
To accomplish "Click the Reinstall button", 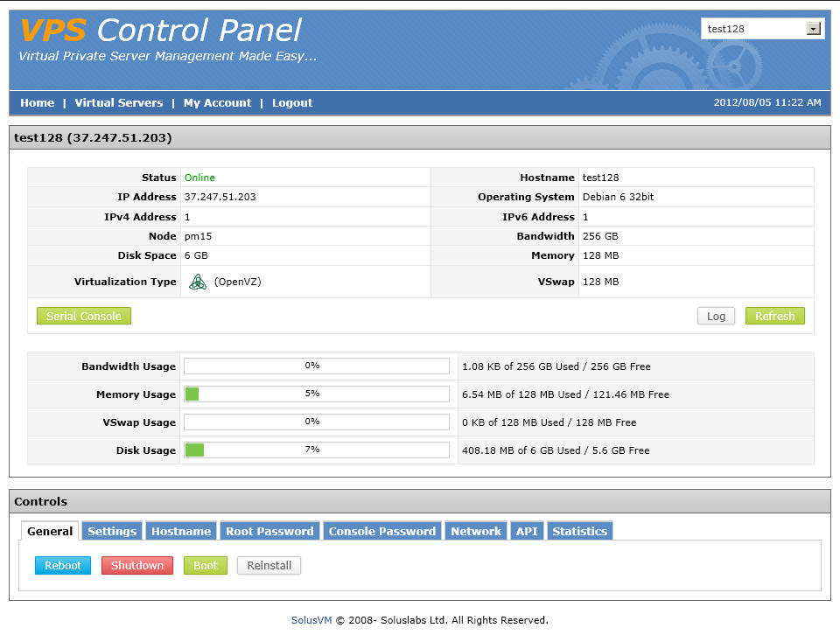I will point(269,565).
